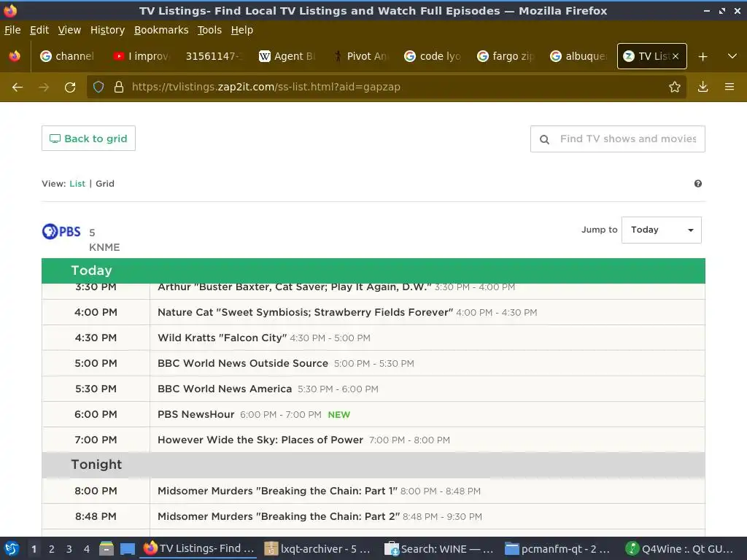Open a new browser tab

(703, 57)
